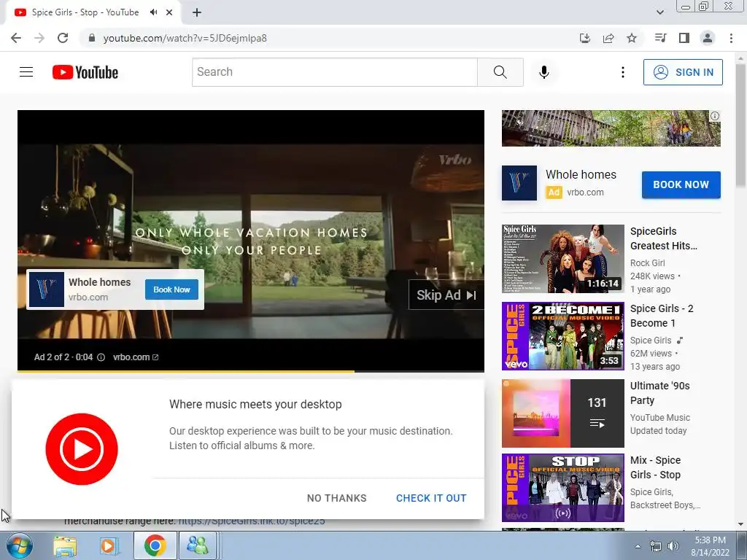The height and width of the screenshot is (560, 747).
Task: Click the browser forward arrow
Action: pyautogui.click(x=39, y=38)
